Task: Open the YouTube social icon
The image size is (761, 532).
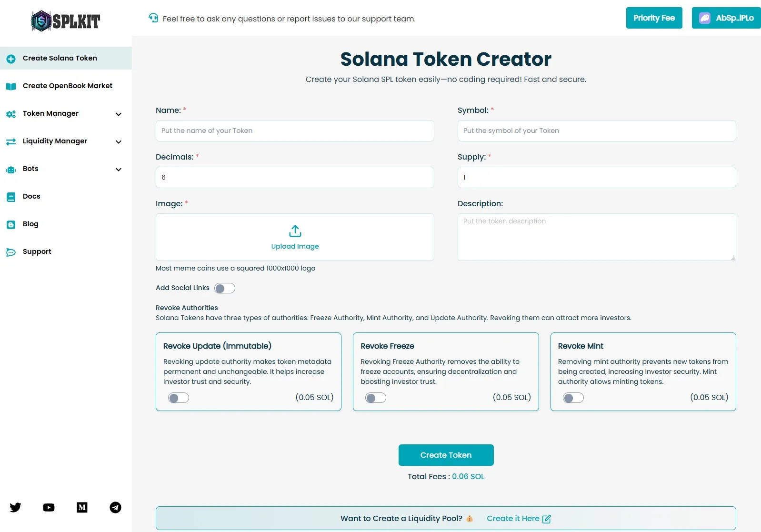Action: coord(49,507)
